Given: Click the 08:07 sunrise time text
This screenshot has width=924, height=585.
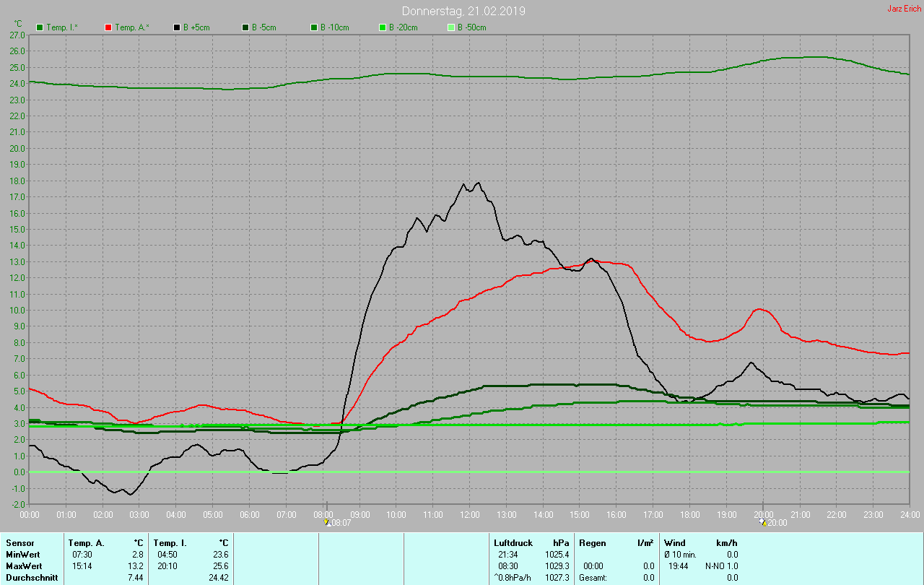Looking at the screenshot, I should click(341, 523).
